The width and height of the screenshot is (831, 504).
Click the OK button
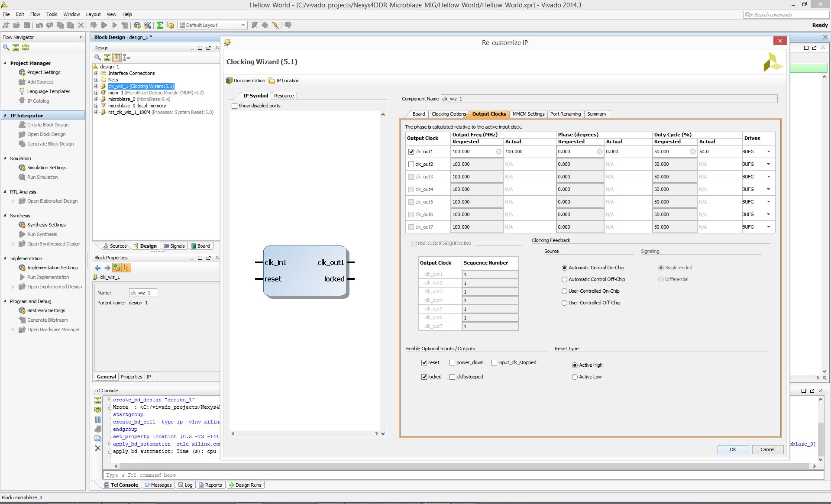point(733,449)
